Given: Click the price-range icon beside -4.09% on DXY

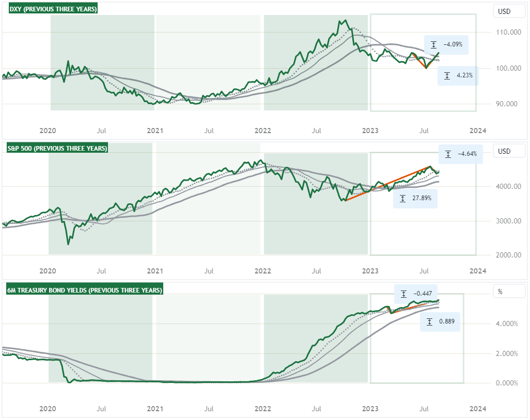Looking at the screenshot, I should click(434, 44).
